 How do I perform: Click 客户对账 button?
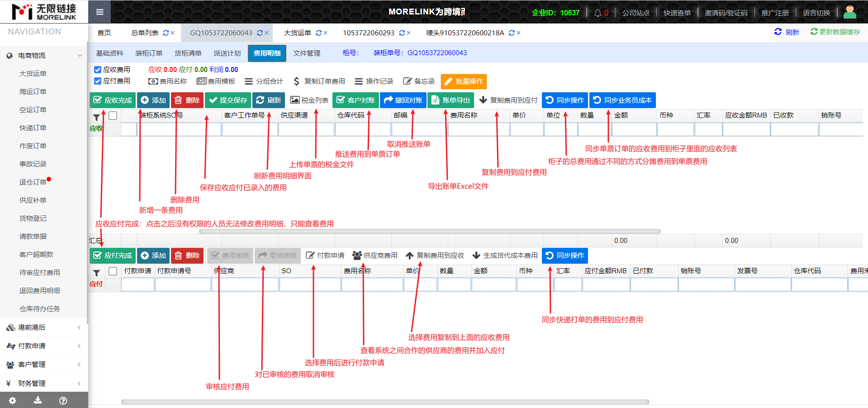[x=356, y=100]
